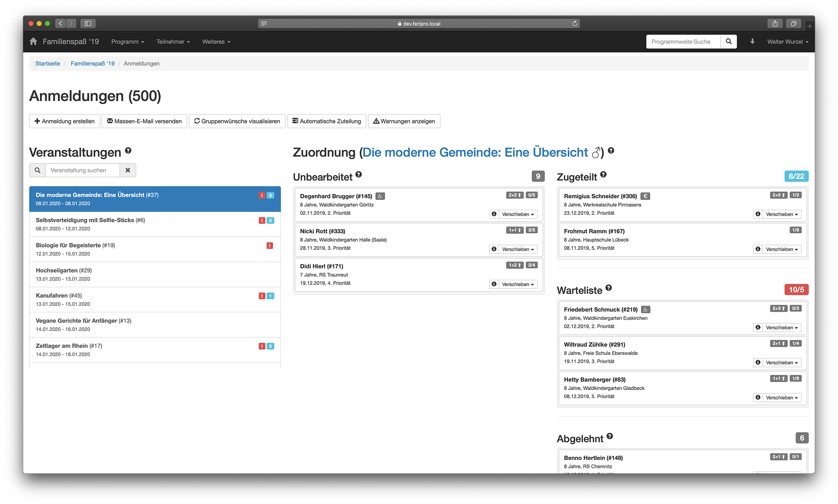Click Safari reload page icon
This screenshot has width=838, height=504.
575,23
